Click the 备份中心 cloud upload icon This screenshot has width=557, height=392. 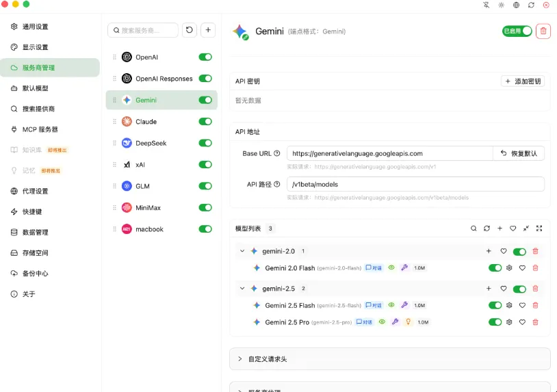[x=14, y=274]
